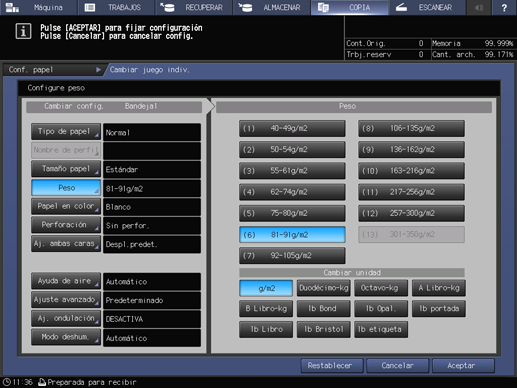Image resolution: width=517 pixels, height=388 pixels.
Task: Choose the A Libro-kg unit
Action: (x=439, y=288)
